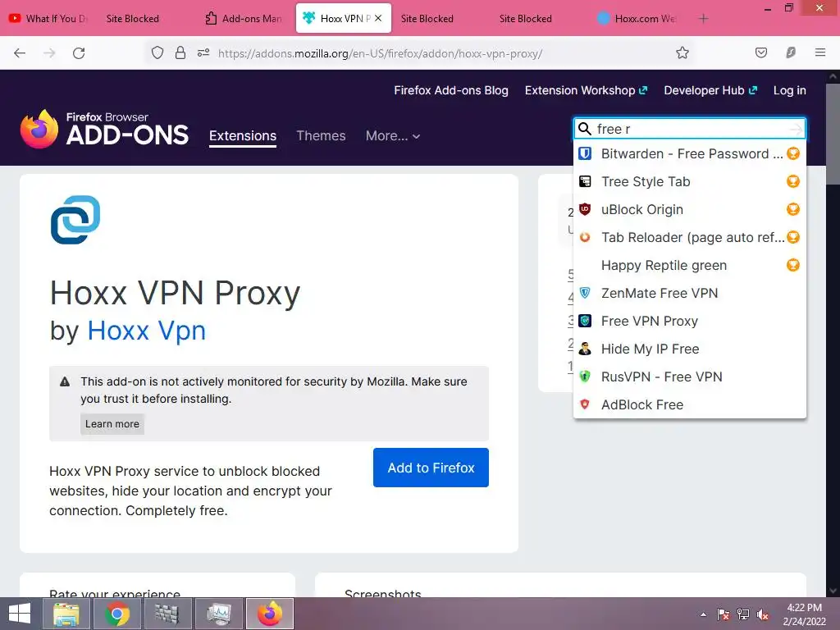
Task: Open the Extensions section
Action: coord(243,136)
